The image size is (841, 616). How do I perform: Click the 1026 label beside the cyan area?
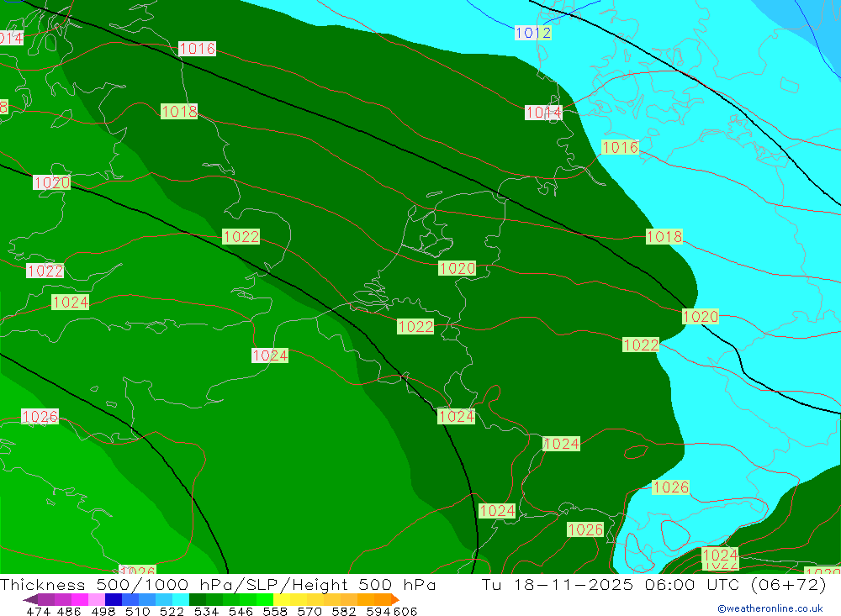pyautogui.click(x=671, y=487)
